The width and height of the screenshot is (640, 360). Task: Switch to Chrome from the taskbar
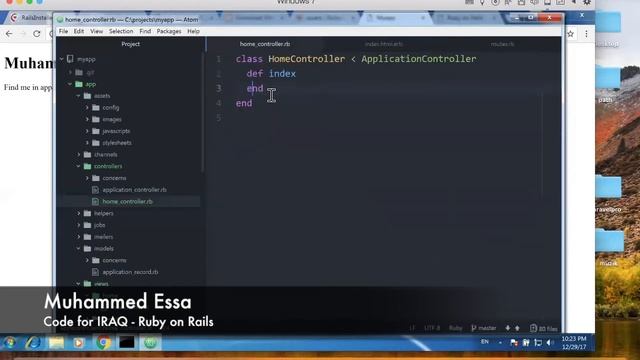[x=103, y=342]
